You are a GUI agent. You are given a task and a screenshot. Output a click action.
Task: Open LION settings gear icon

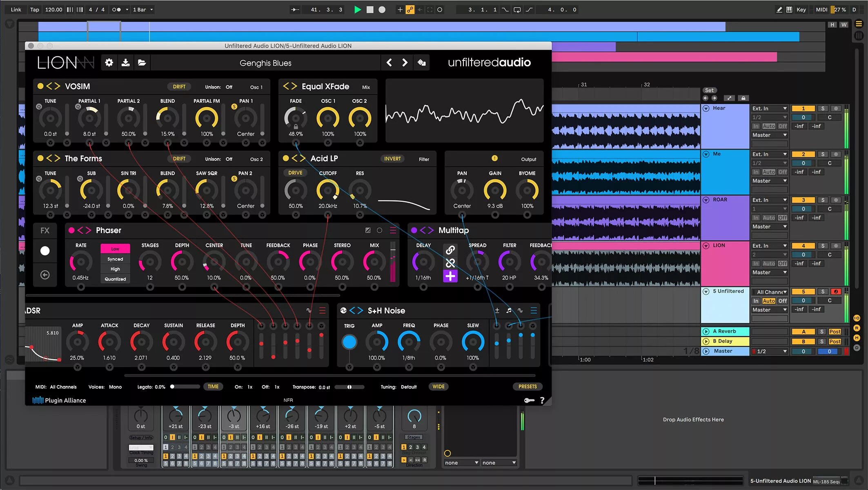pyautogui.click(x=109, y=62)
